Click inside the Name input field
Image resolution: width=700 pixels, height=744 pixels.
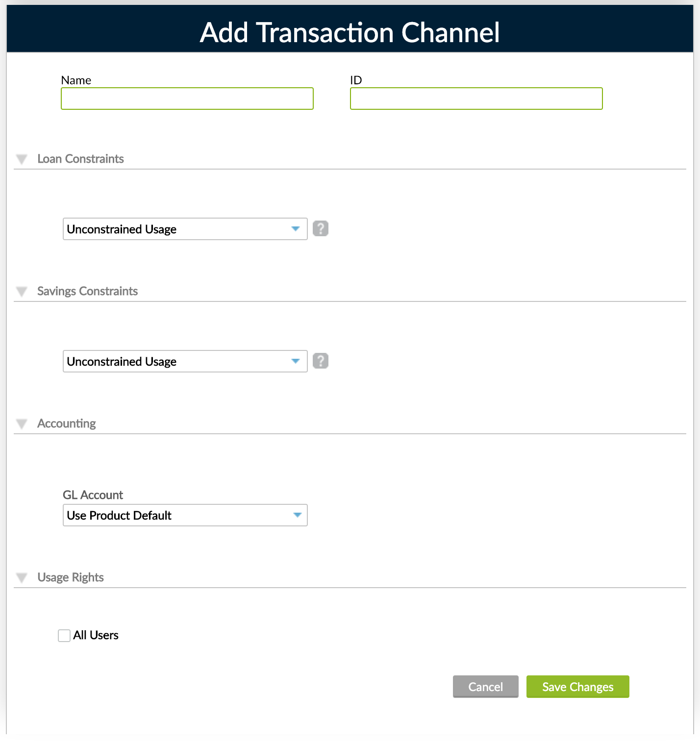(x=187, y=99)
